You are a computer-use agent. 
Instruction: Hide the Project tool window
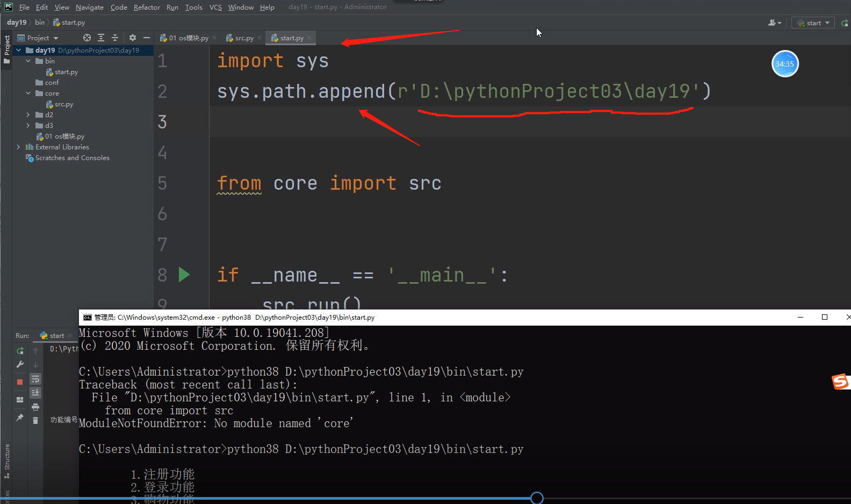pyautogui.click(x=146, y=38)
